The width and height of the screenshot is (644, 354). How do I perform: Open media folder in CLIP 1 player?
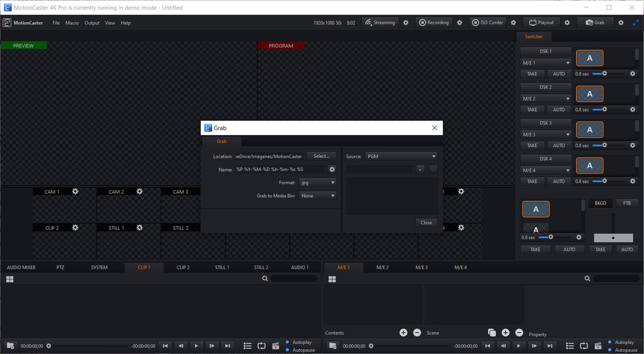[x=10, y=346]
